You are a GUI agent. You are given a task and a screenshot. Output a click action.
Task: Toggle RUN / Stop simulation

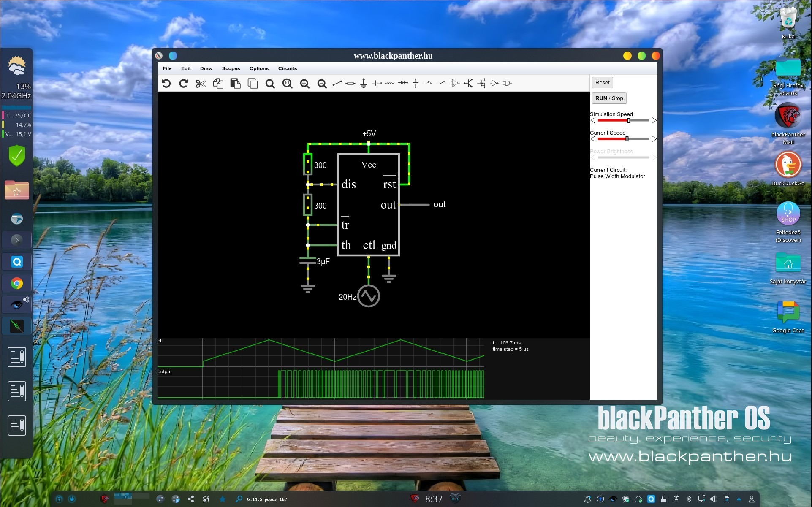coord(608,98)
